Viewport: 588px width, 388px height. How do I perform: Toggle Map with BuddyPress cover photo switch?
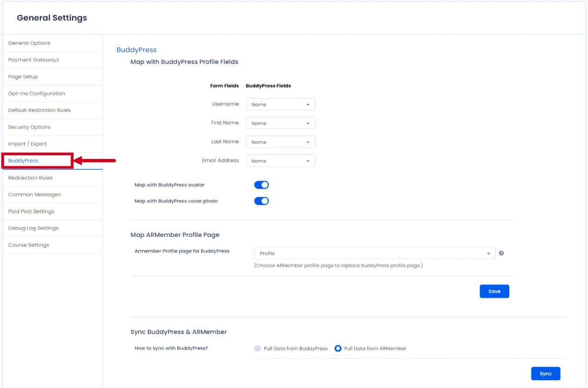(x=261, y=201)
